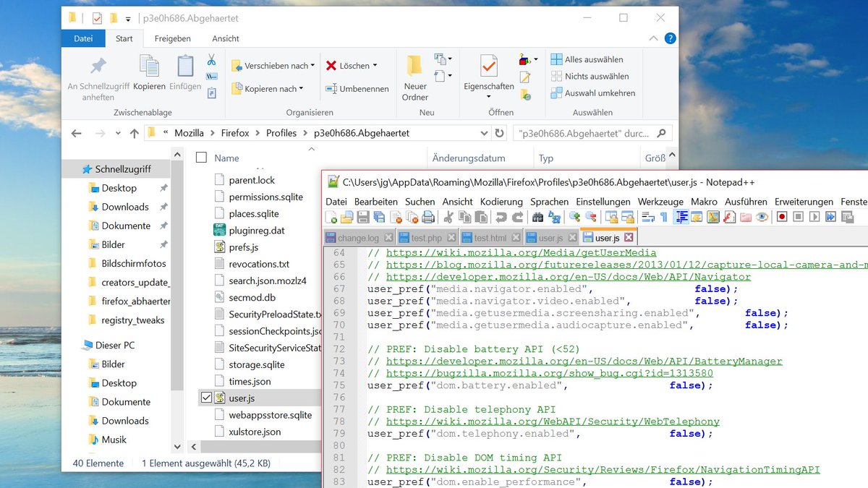Click New file icon in Notepad++ toolbar
Image resolution: width=868 pixels, height=488 pixels.
331,217
